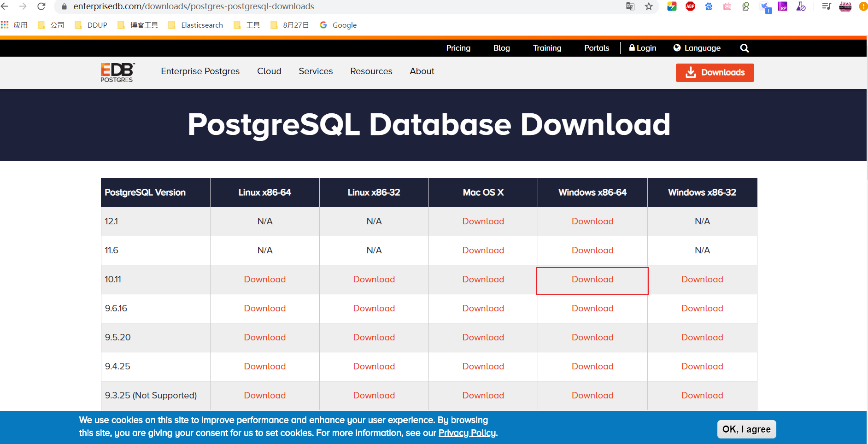Download version 10.11 for Linux x86-64
868x444 pixels.
click(x=265, y=279)
